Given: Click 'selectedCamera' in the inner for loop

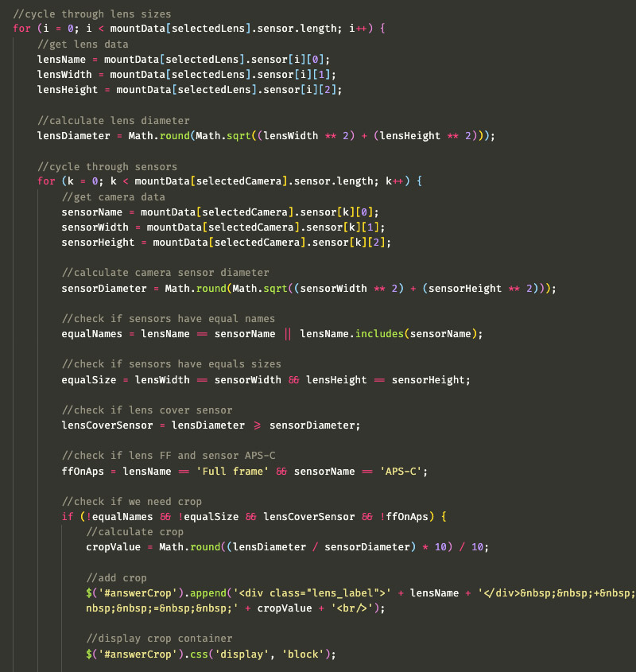Looking at the screenshot, I should (238, 181).
